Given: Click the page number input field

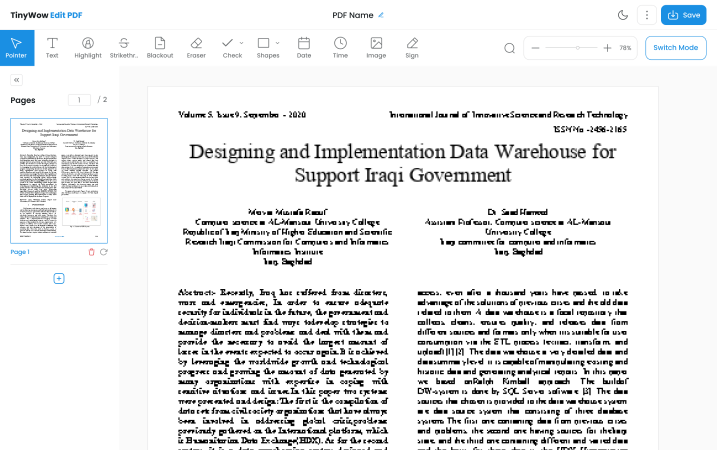Looking at the screenshot, I should tap(79, 100).
